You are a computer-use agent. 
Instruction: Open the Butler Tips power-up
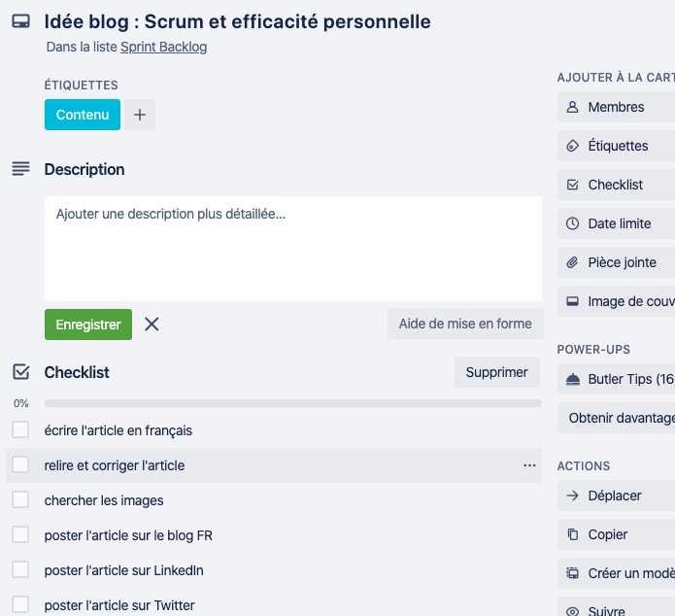[x=616, y=379]
